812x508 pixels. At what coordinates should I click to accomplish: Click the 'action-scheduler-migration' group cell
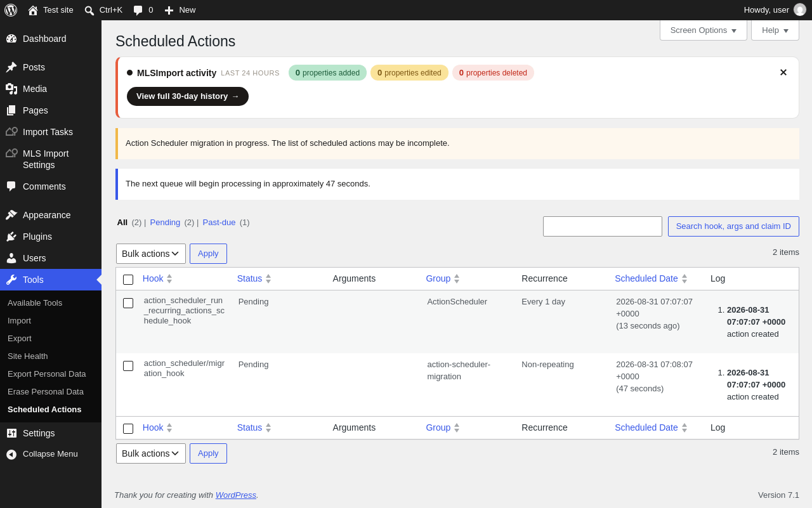(x=459, y=370)
